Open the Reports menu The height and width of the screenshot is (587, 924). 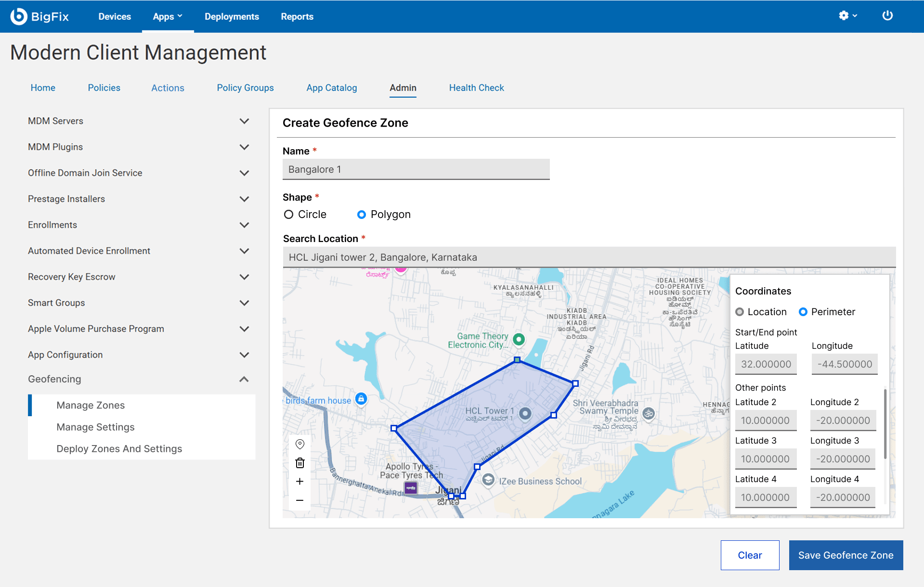(x=297, y=16)
